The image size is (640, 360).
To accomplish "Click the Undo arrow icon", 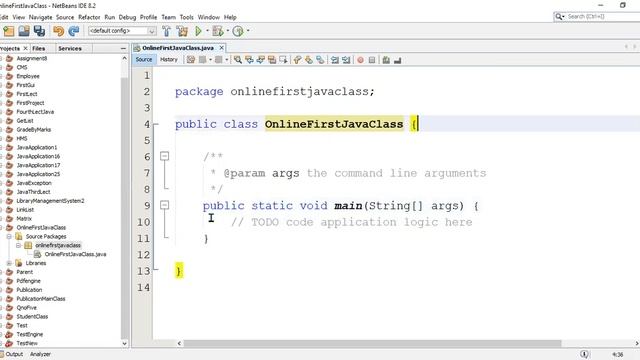I will (x=58, y=31).
